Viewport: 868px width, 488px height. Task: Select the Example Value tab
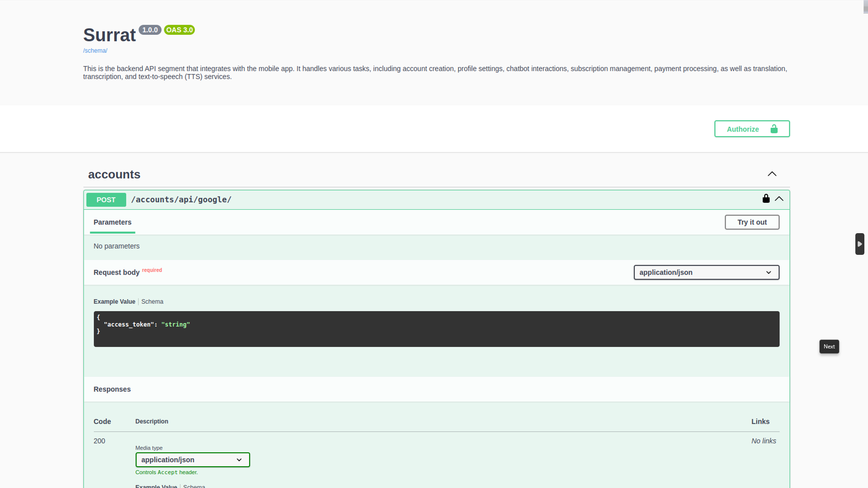[x=114, y=301]
